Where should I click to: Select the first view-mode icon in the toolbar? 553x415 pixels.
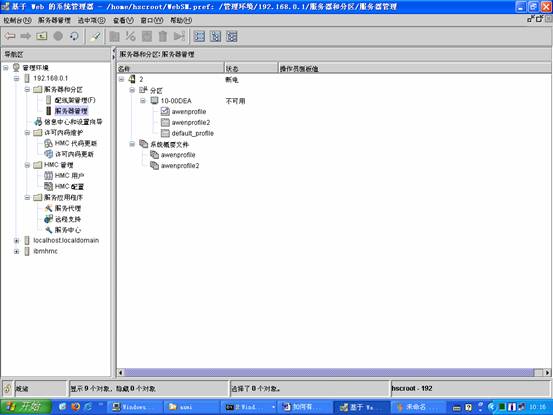(x=199, y=36)
